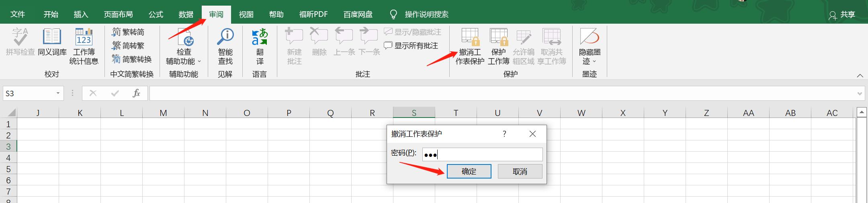Image resolution: width=868 pixels, height=203 pixels.
Task: Click Unprotect Sheet (撤消工作表保护)
Action: (x=470, y=46)
